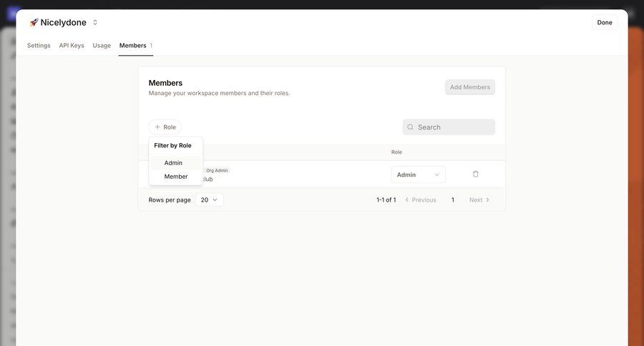Go to the Usage tab
The image size is (644, 346).
[102, 45]
